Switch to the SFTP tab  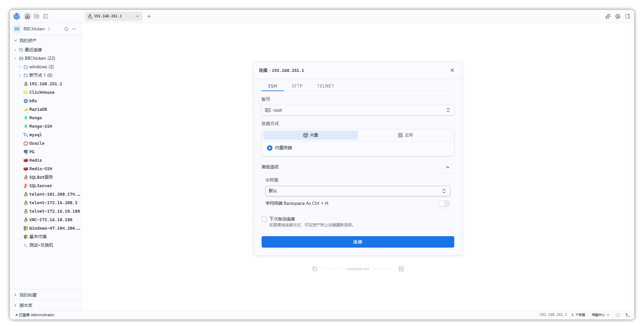[x=297, y=86]
